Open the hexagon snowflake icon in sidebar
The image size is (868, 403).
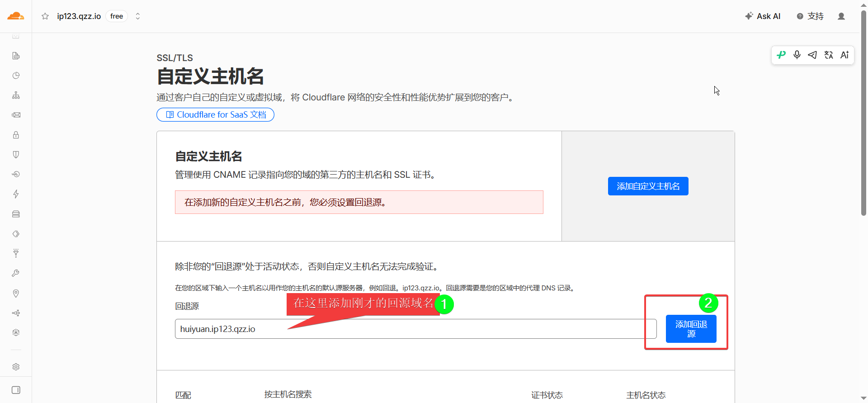(16, 332)
